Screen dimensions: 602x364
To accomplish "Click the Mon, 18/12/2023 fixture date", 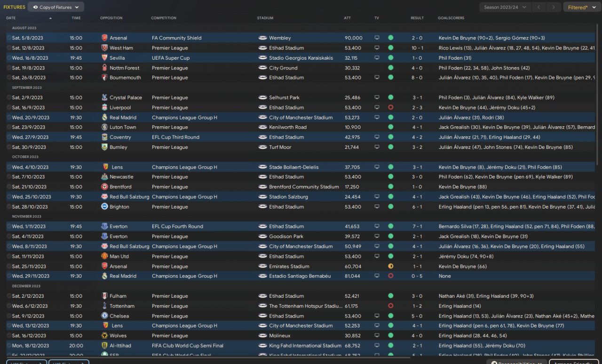I will [x=30, y=346].
